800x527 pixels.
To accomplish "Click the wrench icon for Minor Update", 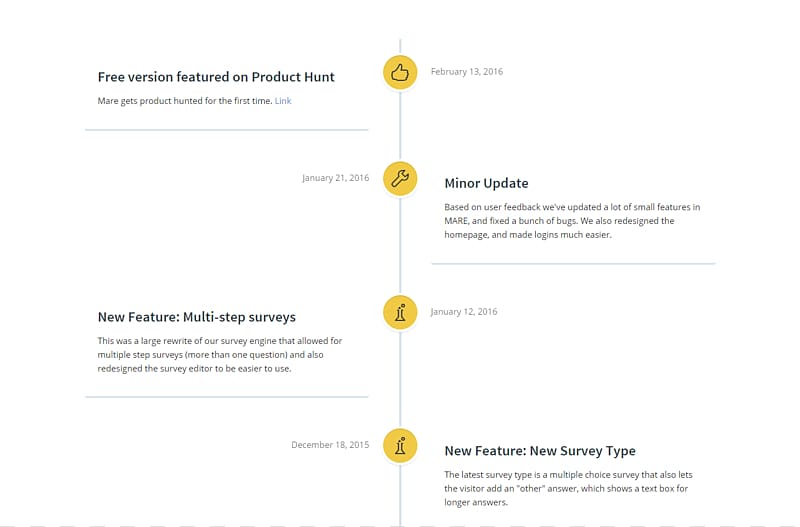I will pyautogui.click(x=400, y=179).
